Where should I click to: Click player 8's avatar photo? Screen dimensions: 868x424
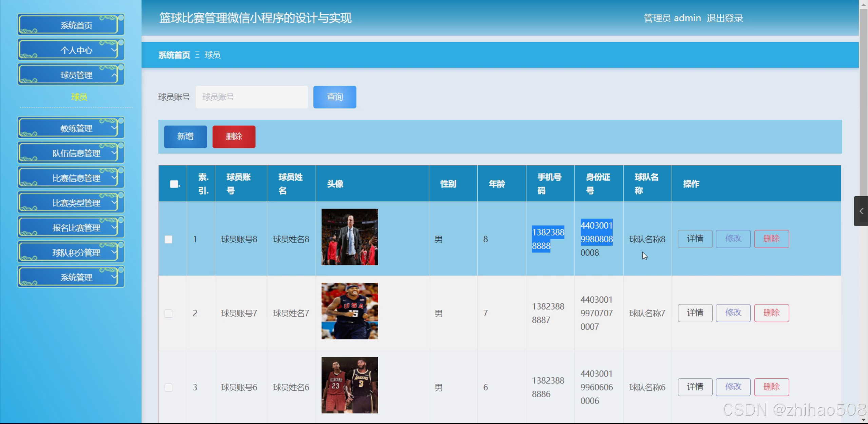pyautogui.click(x=349, y=237)
